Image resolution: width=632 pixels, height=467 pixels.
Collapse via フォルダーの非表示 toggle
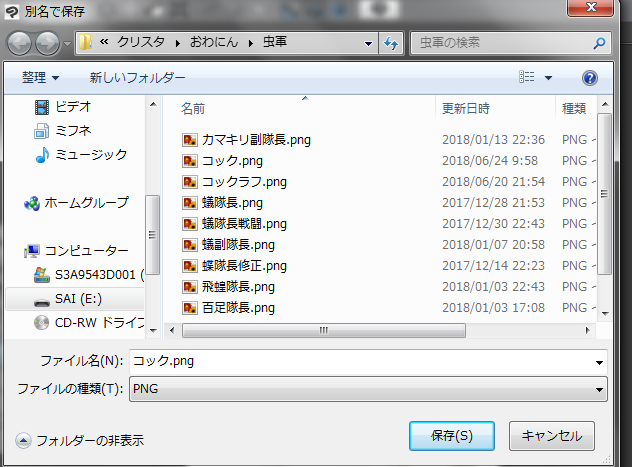(79, 441)
